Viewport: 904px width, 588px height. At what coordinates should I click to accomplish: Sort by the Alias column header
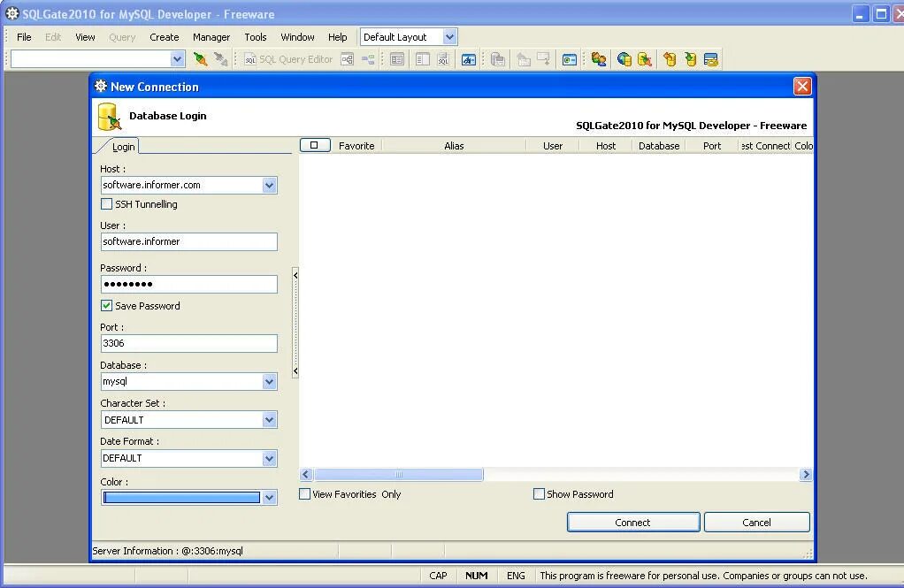(454, 146)
